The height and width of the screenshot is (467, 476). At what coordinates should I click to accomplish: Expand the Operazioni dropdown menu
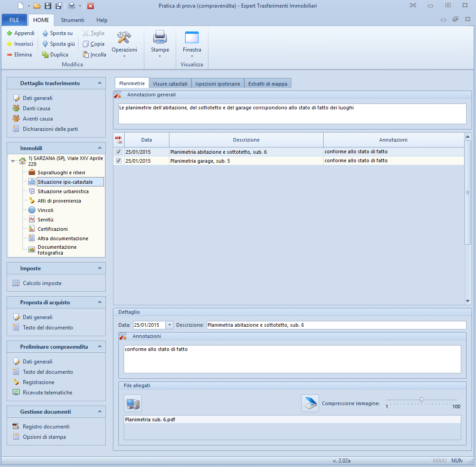[x=124, y=56]
